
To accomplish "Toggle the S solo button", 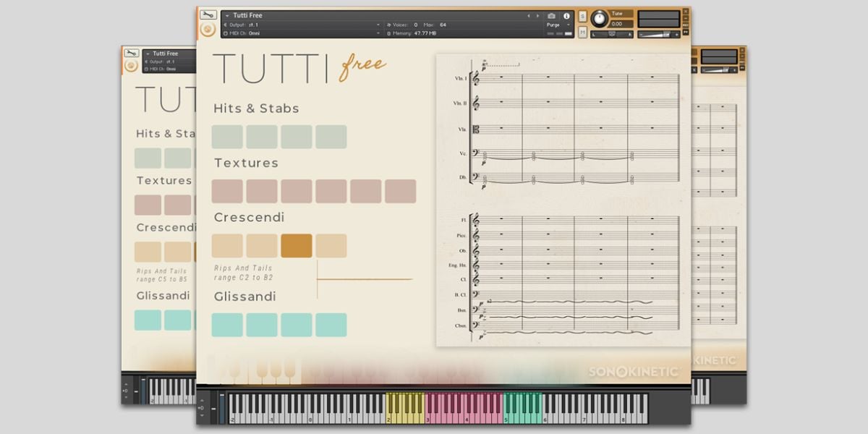I will tap(582, 16).
